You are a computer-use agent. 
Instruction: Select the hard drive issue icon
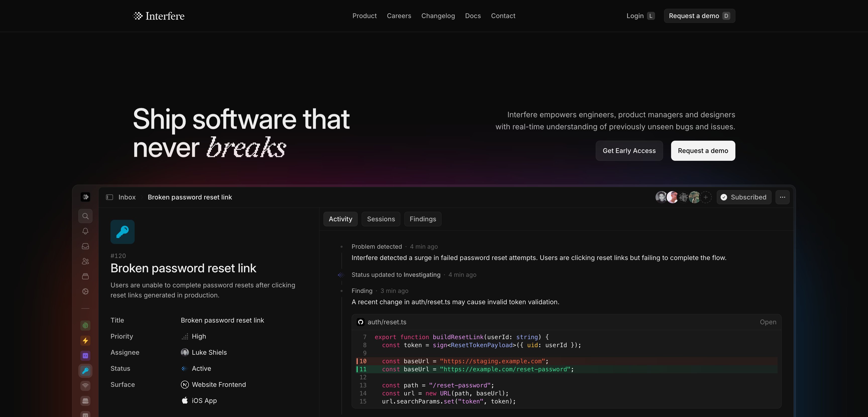(x=86, y=401)
